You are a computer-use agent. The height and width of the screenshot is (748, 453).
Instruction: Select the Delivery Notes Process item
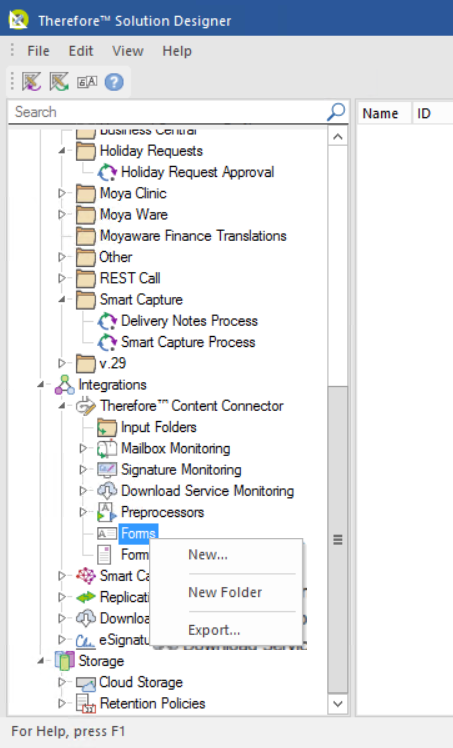coord(189,321)
